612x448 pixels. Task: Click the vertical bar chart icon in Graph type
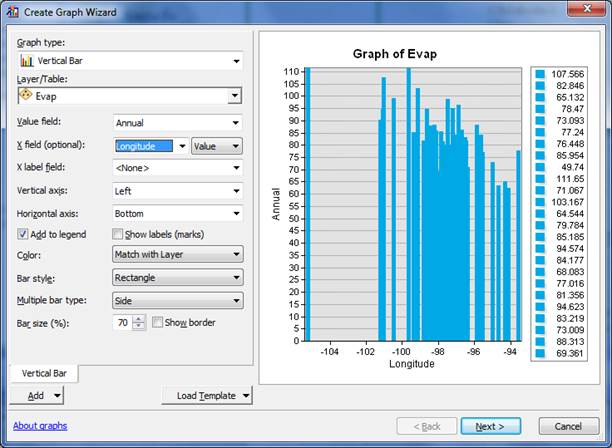click(26, 61)
